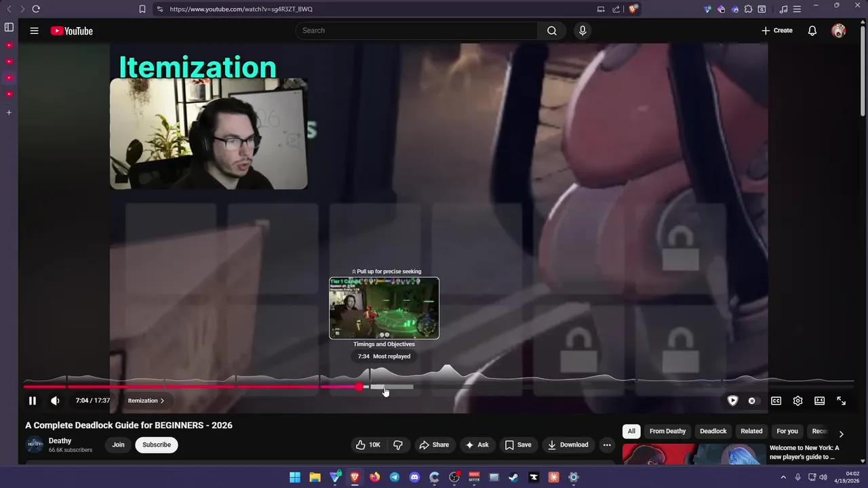Switch to theater mode

click(x=819, y=401)
